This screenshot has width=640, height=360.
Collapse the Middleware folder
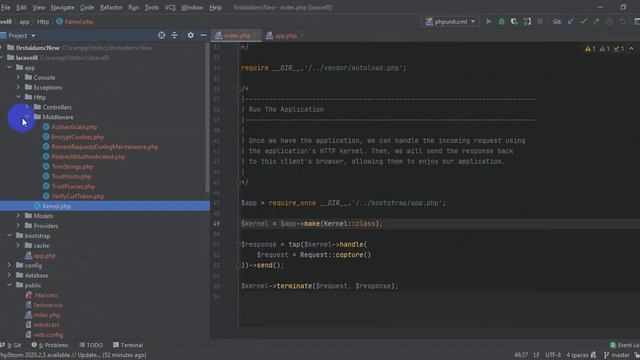(x=27, y=117)
